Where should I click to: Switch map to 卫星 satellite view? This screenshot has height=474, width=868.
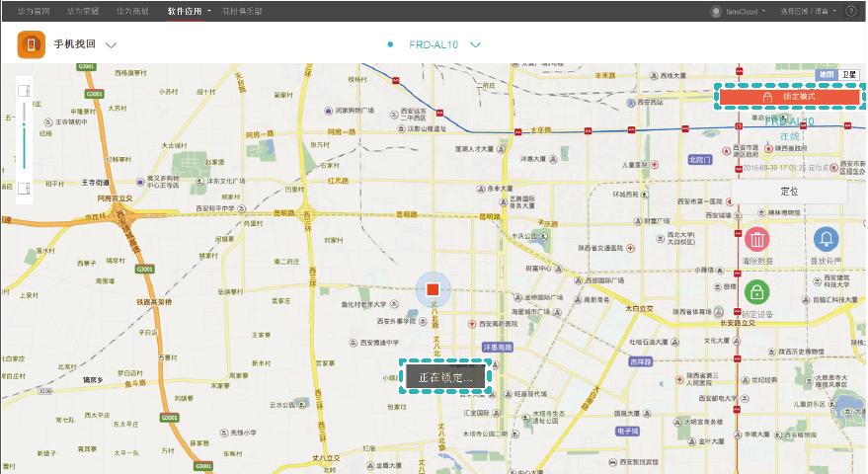(x=849, y=74)
